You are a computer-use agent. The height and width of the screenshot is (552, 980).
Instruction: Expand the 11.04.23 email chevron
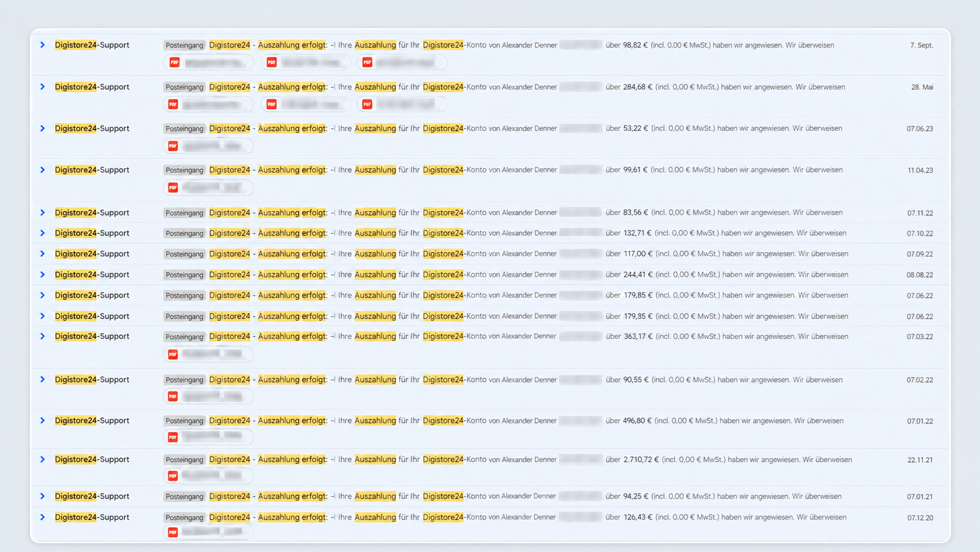[x=42, y=170]
